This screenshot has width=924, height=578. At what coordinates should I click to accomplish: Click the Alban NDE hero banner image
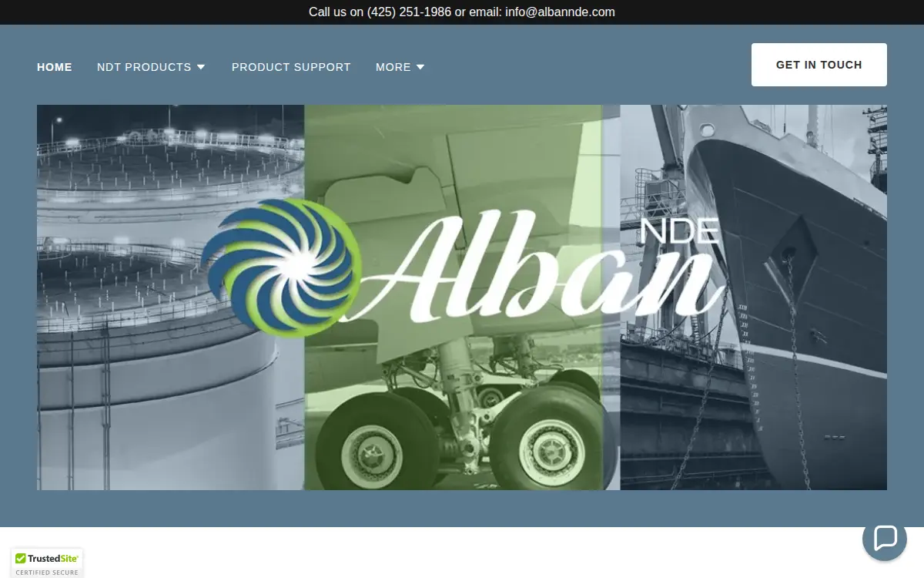[462, 297]
